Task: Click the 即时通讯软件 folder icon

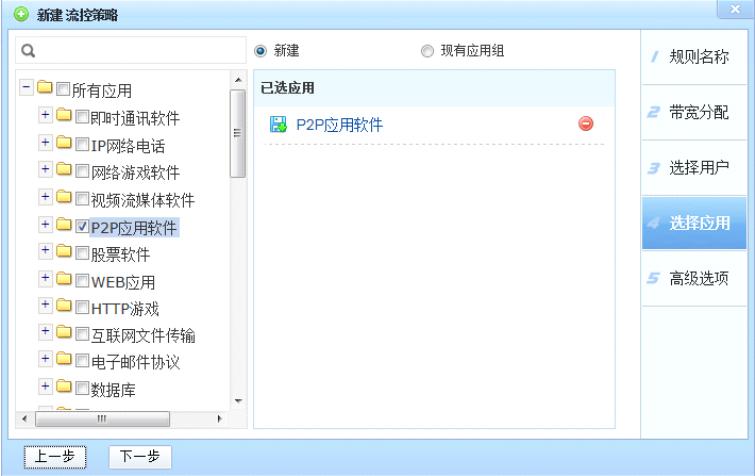Action: (x=64, y=115)
